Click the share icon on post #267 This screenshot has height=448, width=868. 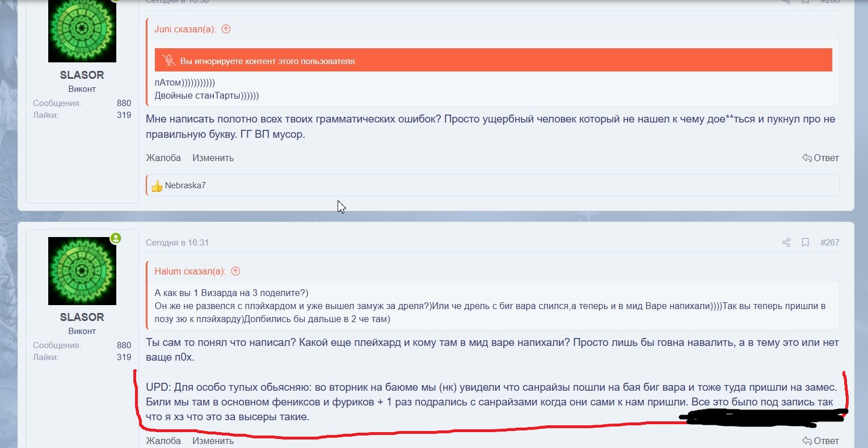786,242
